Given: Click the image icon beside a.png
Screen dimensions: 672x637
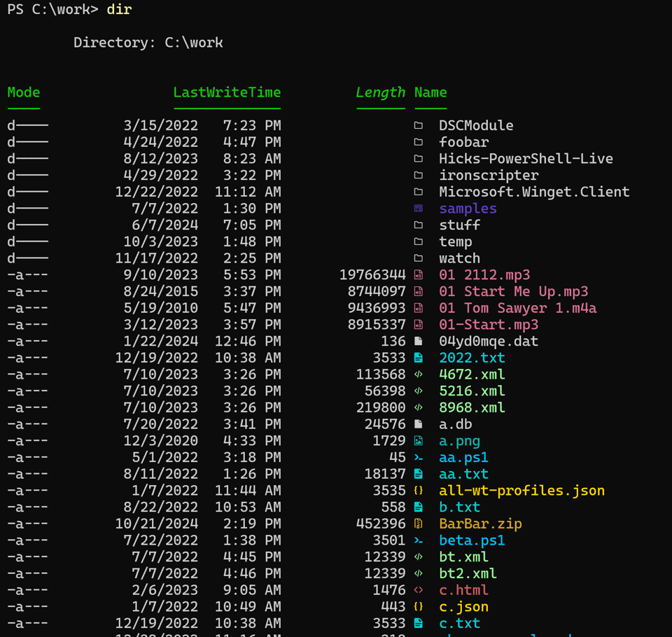Looking at the screenshot, I should click(x=419, y=441).
